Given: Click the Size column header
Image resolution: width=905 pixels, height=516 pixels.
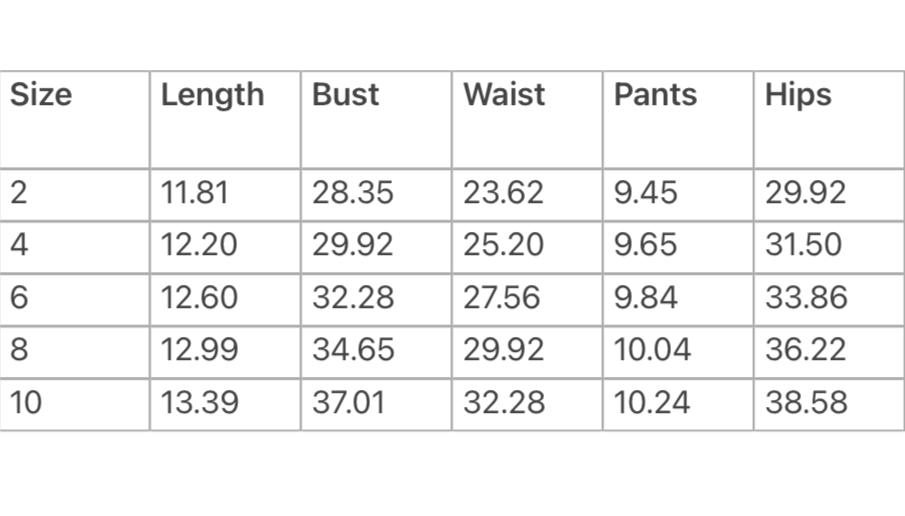Looking at the screenshot, I should (41, 94).
